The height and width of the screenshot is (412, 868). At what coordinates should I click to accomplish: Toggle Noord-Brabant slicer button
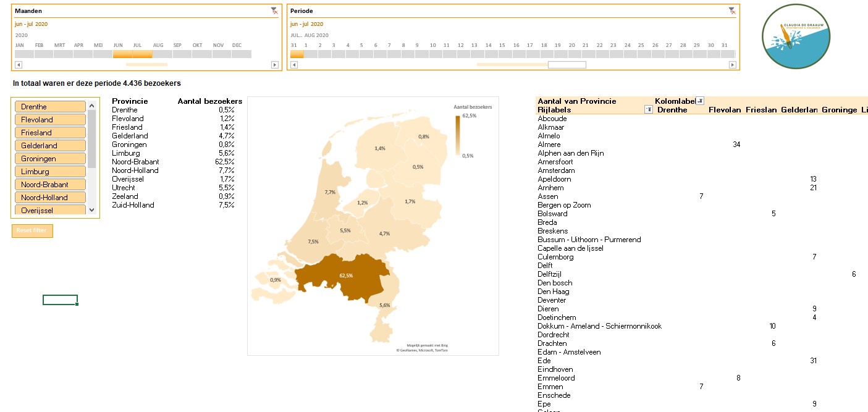tap(50, 185)
